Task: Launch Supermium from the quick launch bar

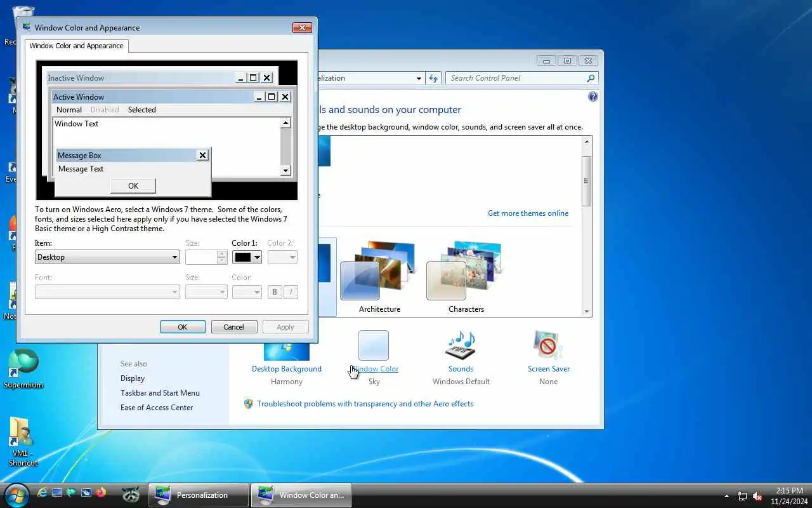Action: 72,492
